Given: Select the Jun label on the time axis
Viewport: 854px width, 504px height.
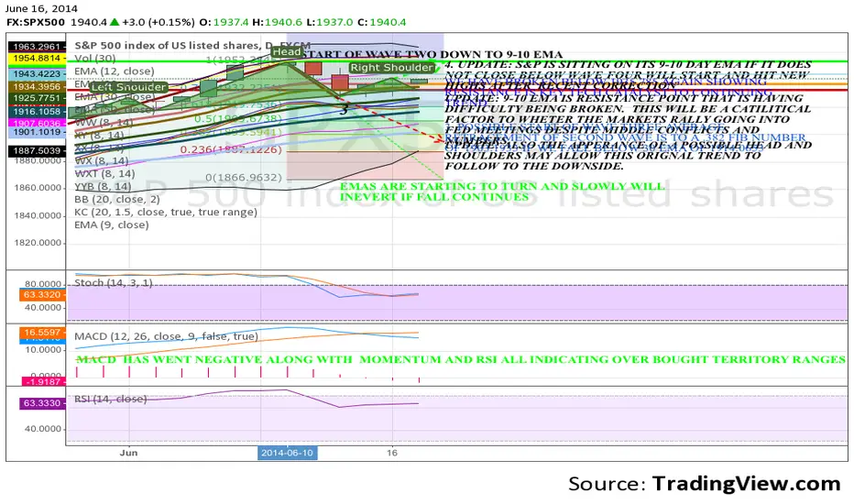Looking at the screenshot, I should 128,453.
